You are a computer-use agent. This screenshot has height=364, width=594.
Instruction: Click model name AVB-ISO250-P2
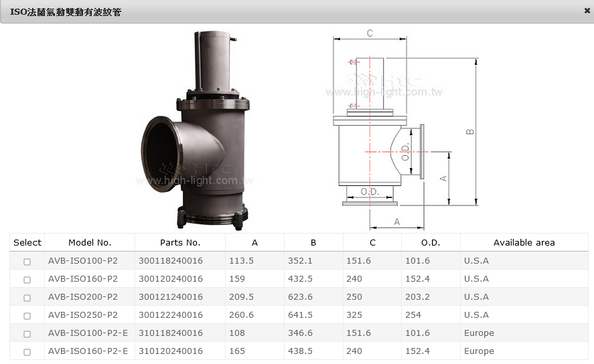83,314
